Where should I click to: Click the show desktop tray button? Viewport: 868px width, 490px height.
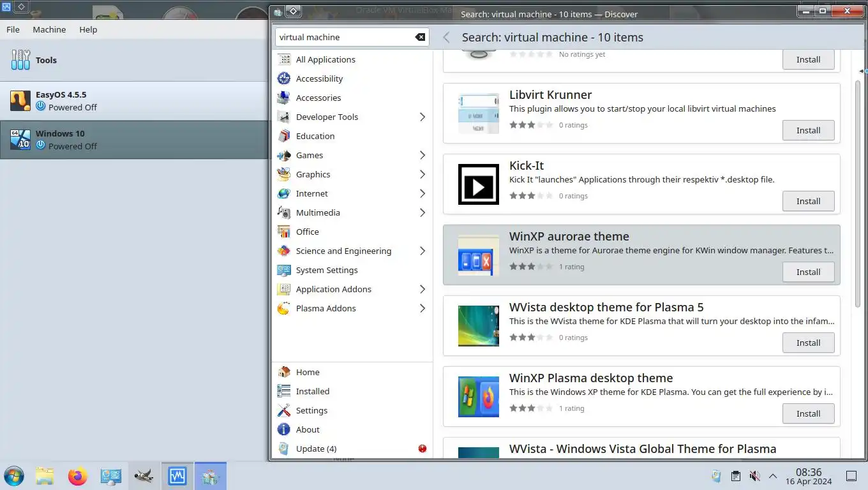[x=851, y=476]
